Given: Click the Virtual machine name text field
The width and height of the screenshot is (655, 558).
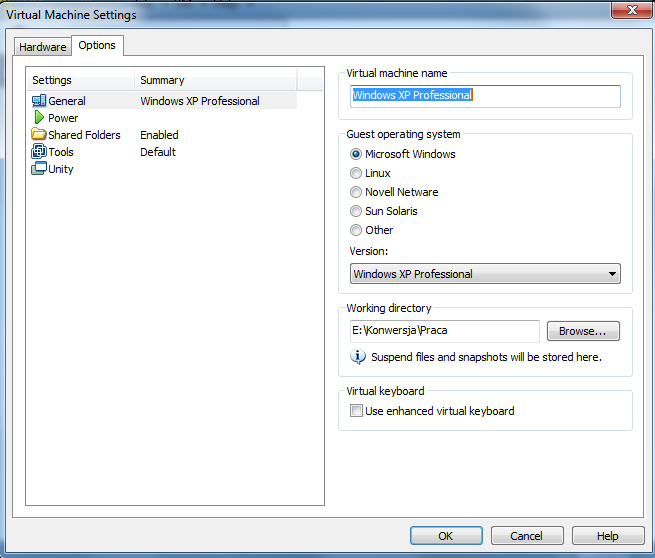Looking at the screenshot, I should pyautogui.click(x=485, y=96).
